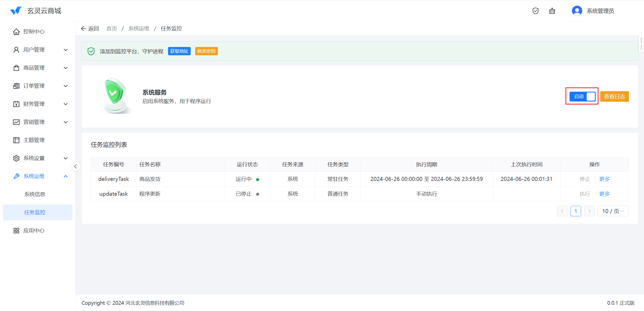This screenshot has height=311, width=644.
Task: Click page number 1 in pagination
Action: click(576, 211)
